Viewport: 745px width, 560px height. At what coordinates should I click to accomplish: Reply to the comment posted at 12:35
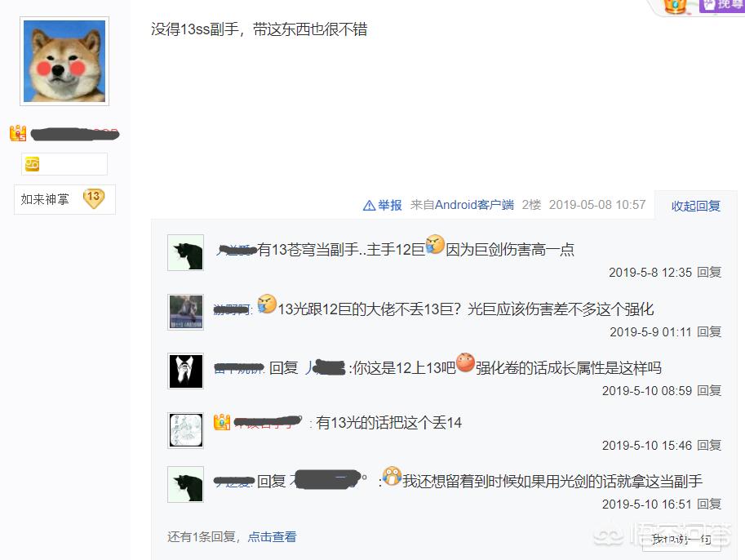click(x=709, y=273)
